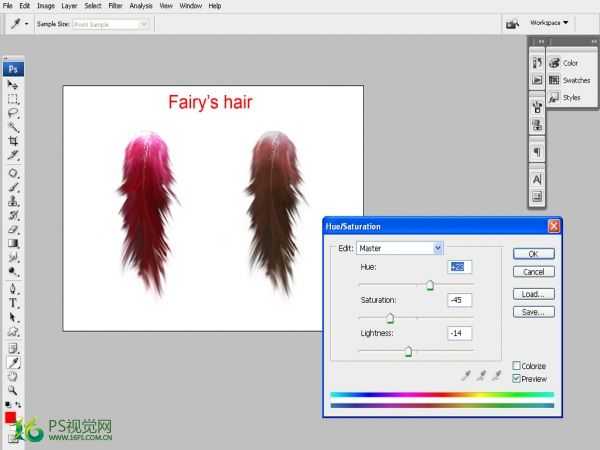This screenshot has height=450, width=600.
Task: Click OK in Hue/Saturation dialog
Action: point(533,254)
